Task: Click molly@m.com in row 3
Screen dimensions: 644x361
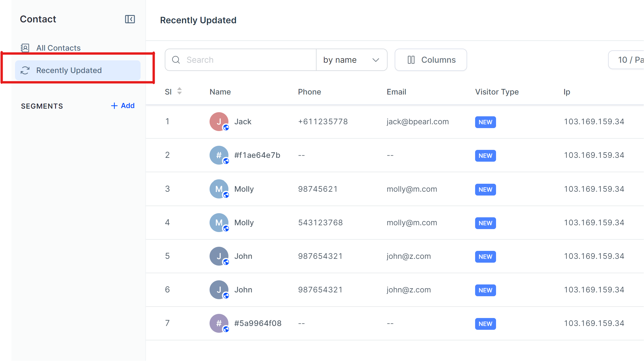Action: pyautogui.click(x=412, y=189)
